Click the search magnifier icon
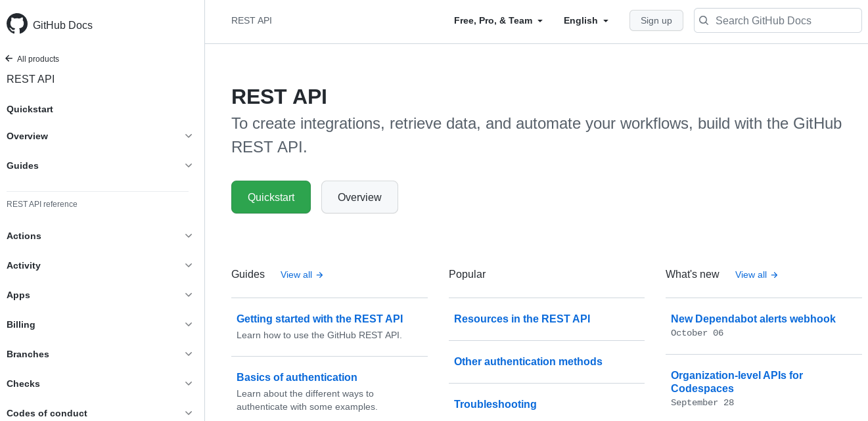Image resolution: width=868 pixels, height=421 pixels. pos(704,20)
